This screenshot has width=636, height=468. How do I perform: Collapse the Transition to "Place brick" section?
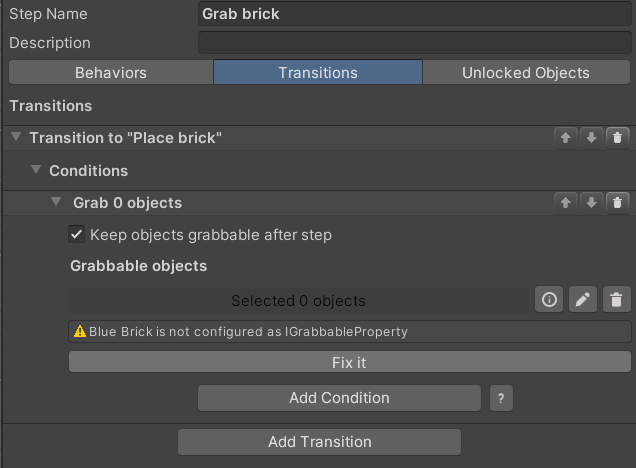[x=16, y=138]
